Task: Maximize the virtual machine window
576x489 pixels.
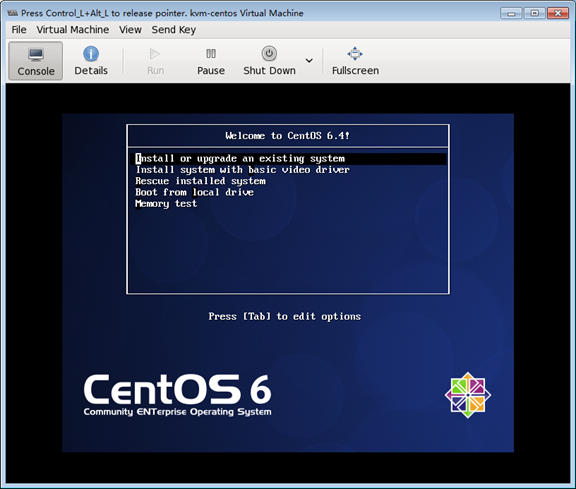Action: (x=534, y=13)
